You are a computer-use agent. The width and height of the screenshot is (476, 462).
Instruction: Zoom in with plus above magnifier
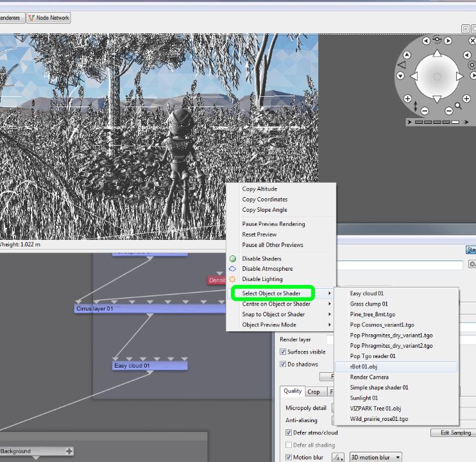pyautogui.click(x=466, y=98)
